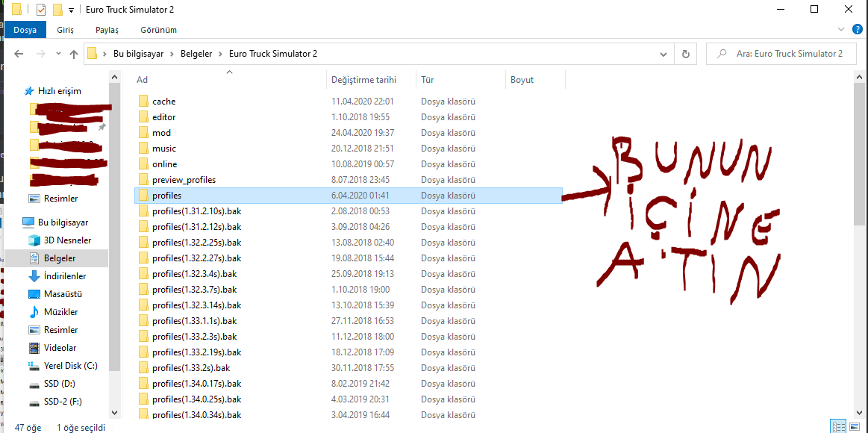This screenshot has height=433, width=868.
Task: Open SSD (D:) drive
Action: point(59,384)
